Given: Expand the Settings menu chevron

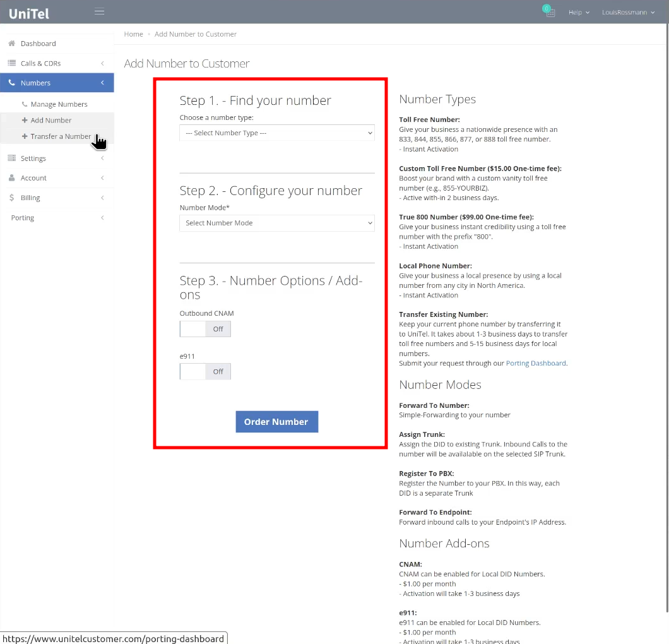Looking at the screenshot, I should pyautogui.click(x=102, y=158).
